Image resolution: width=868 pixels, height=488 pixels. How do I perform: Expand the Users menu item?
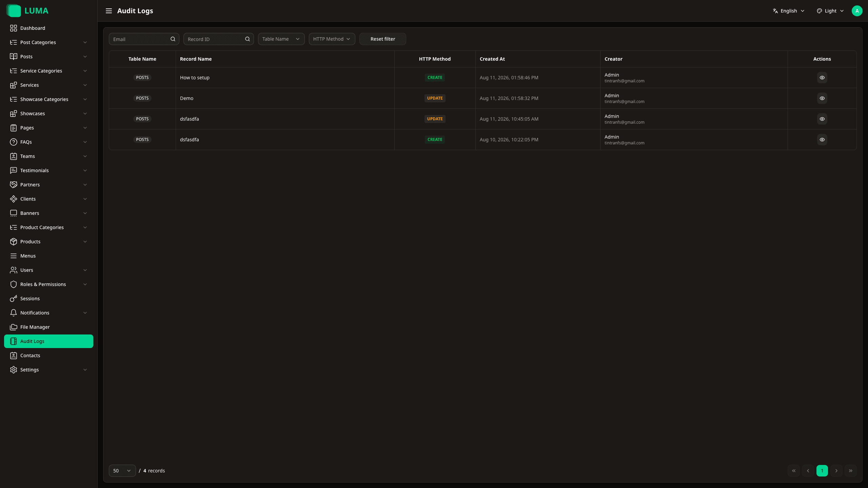(48, 270)
